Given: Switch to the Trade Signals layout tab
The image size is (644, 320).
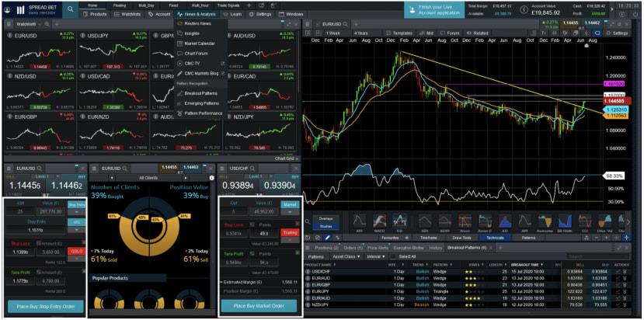Looking at the screenshot, I should [229, 5].
